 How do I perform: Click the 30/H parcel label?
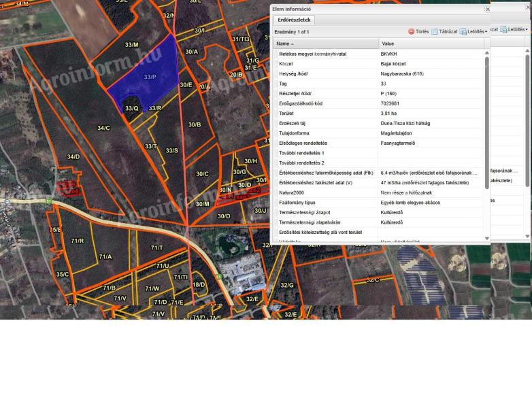[251, 161]
